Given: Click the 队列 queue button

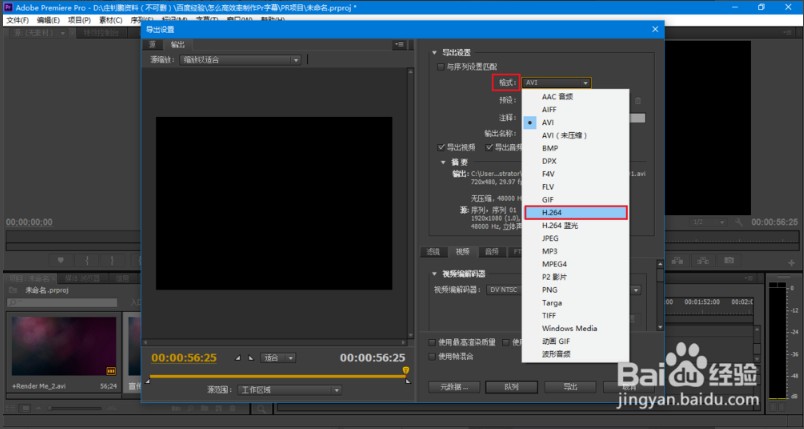Looking at the screenshot, I should click(512, 386).
